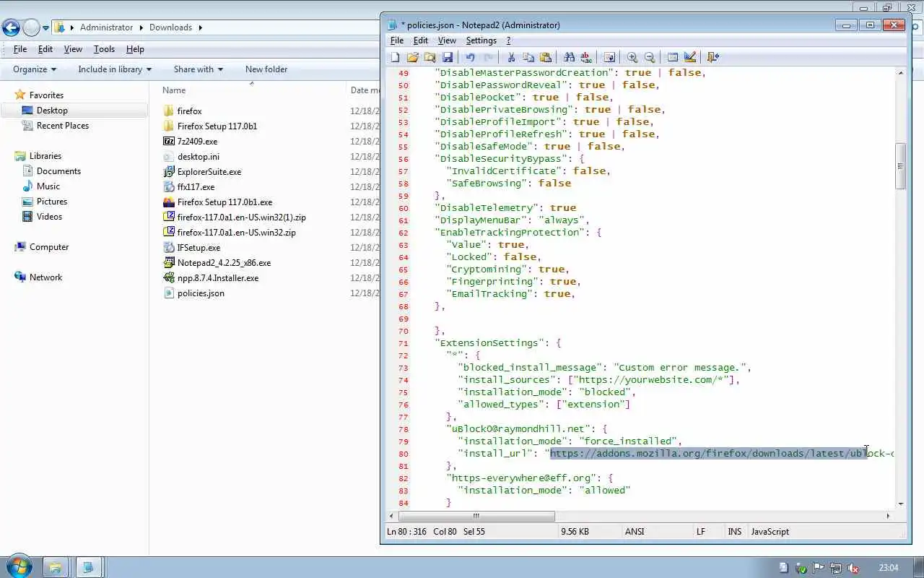Paste with the clipboard toolbar icon

[x=546, y=57]
